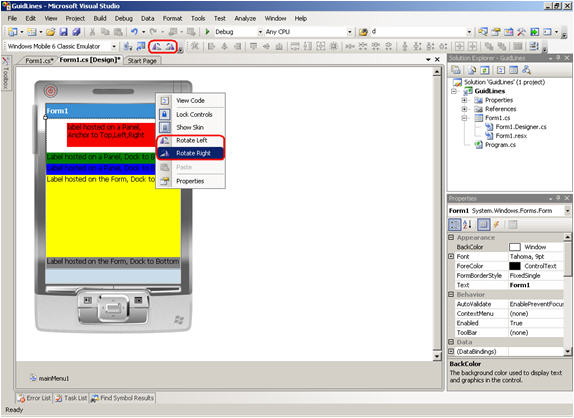Screen dimensions: 574x418
Task: Click View Class Diagram icon in Solution Explorer
Action: tap(526, 70)
